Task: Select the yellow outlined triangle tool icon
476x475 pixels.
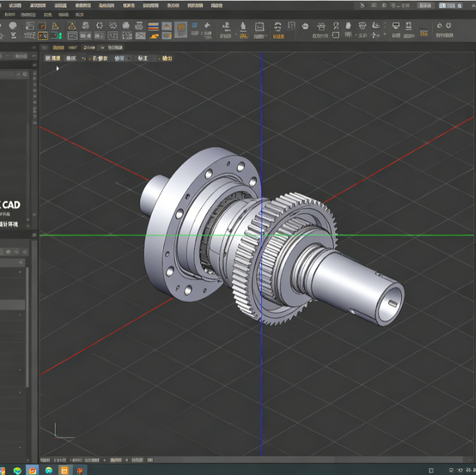Action: point(72,26)
